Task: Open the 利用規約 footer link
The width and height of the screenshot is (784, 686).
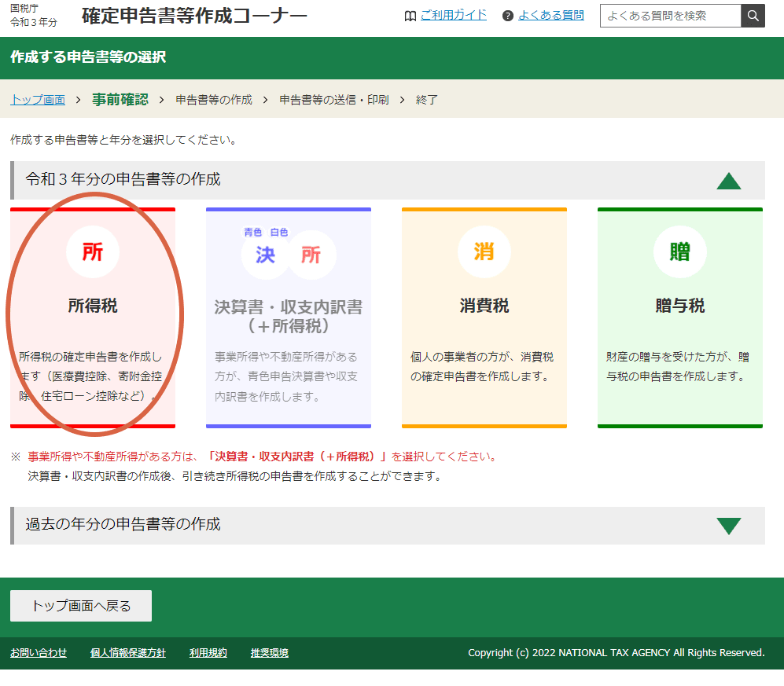Action: pyautogui.click(x=208, y=652)
